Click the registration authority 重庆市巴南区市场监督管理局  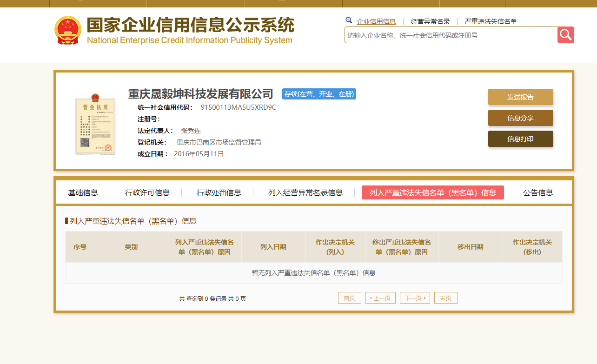[219, 142]
